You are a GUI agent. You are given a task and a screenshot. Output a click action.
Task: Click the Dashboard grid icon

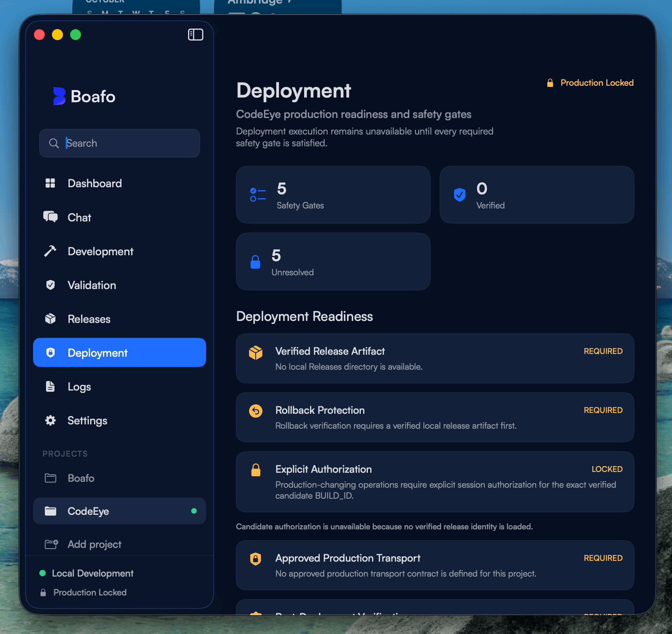(50, 183)
